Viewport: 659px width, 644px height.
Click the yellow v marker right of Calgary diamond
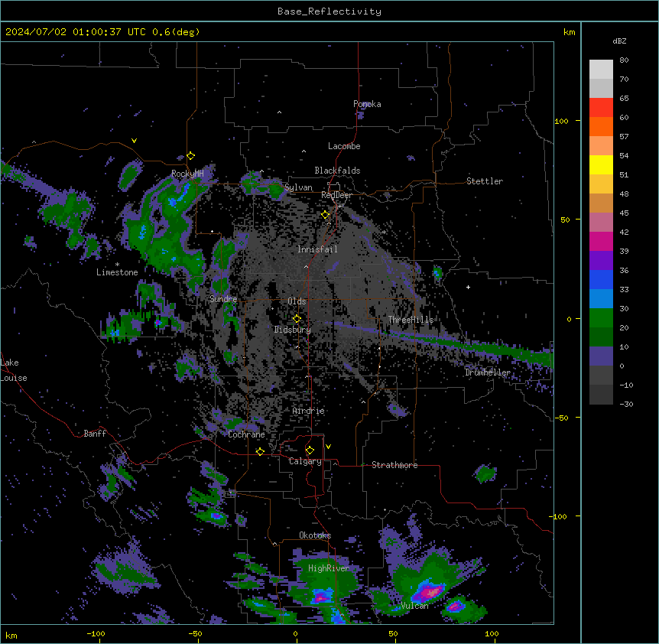(x=328, y=447)
